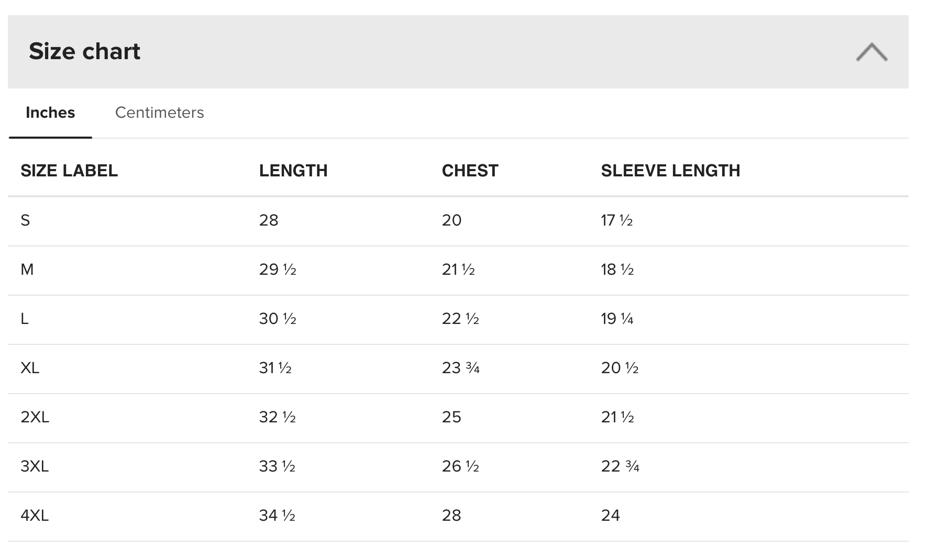This screenshot has width=928, height=560.
Task: Select the Inches tab
Action: (50, 113)
